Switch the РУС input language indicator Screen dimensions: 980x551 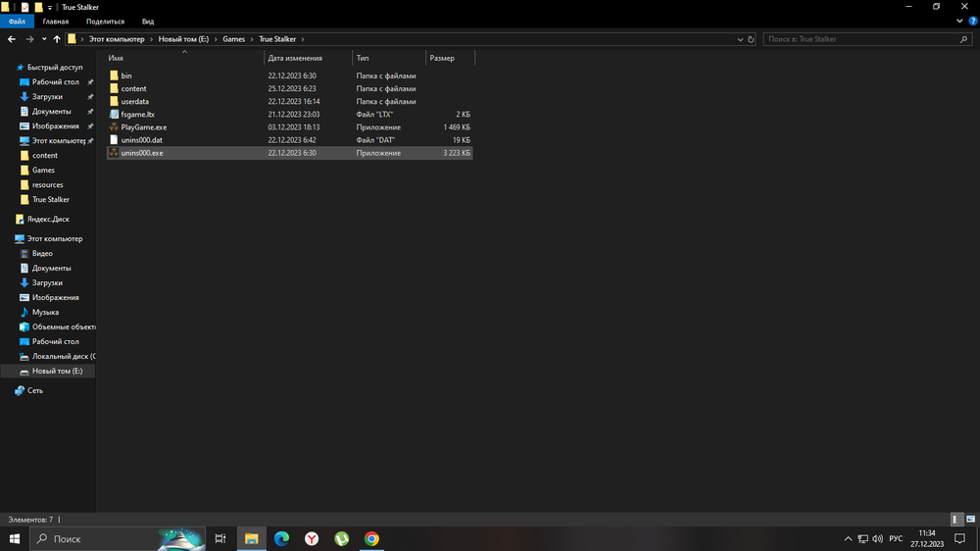coord(896,538)
